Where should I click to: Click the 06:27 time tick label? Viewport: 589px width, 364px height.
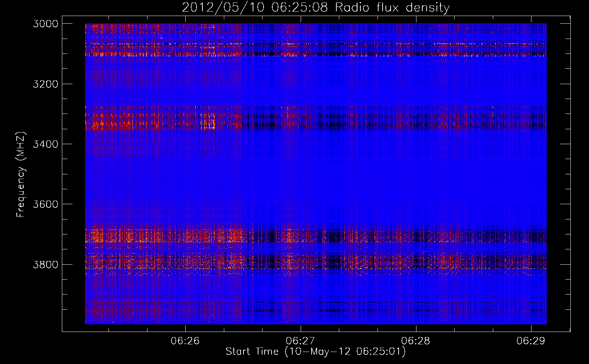301,341
